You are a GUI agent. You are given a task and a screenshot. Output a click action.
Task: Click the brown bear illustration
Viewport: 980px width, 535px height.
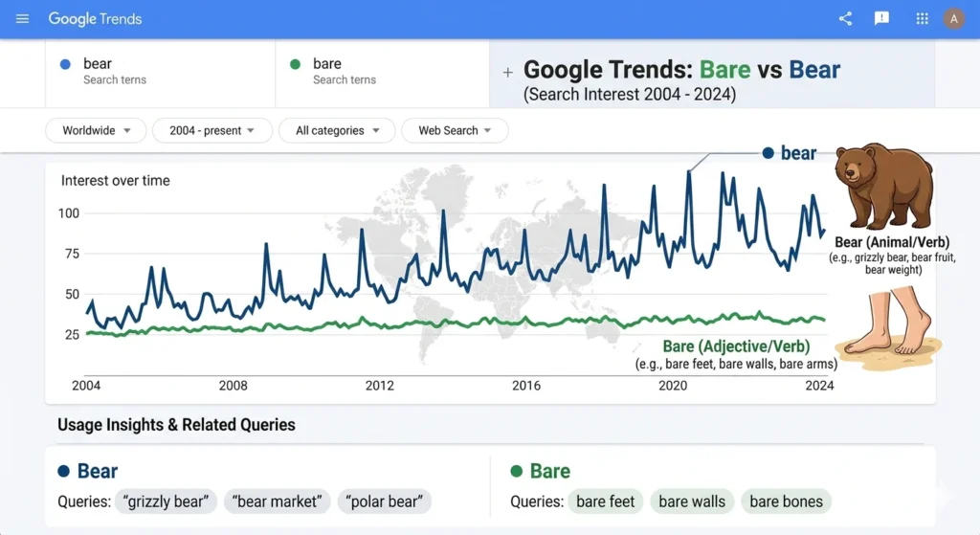click(x=883, y=187)
